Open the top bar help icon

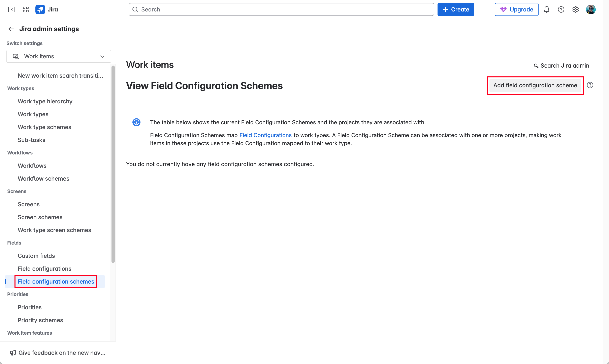[x=561, y=10]
